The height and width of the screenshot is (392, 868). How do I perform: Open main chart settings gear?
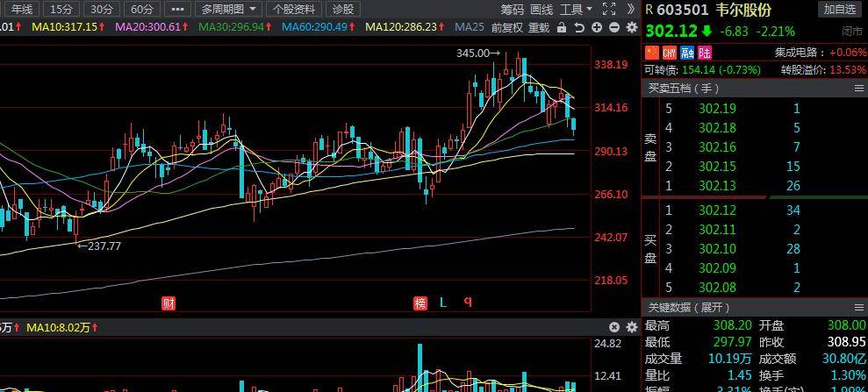click(632, 28)
